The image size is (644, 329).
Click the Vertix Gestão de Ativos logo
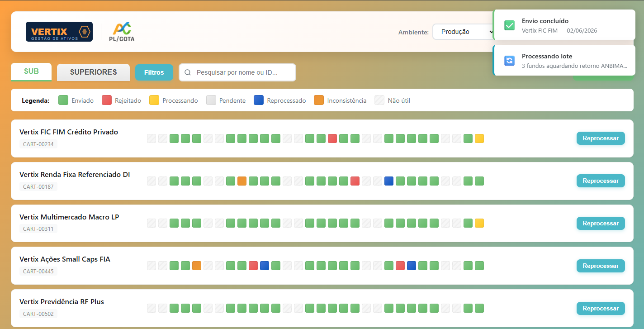(59, 32)
